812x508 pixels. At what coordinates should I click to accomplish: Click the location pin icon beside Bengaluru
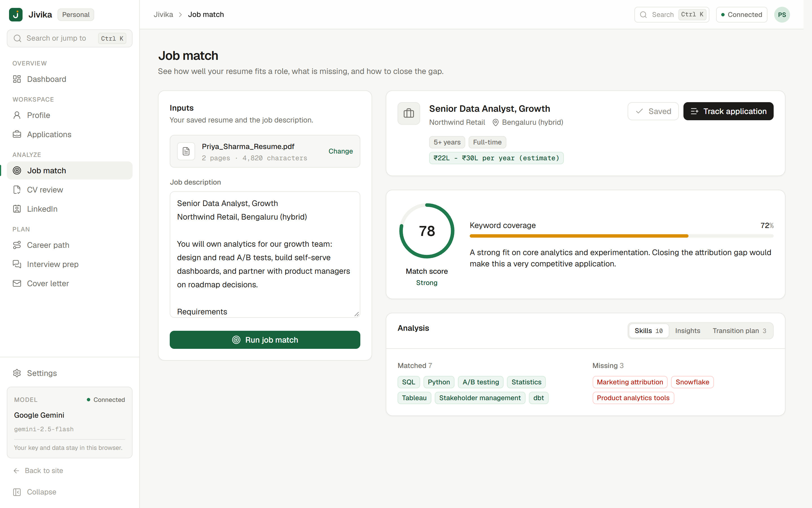pyautogui.click(x=495, y=123)
